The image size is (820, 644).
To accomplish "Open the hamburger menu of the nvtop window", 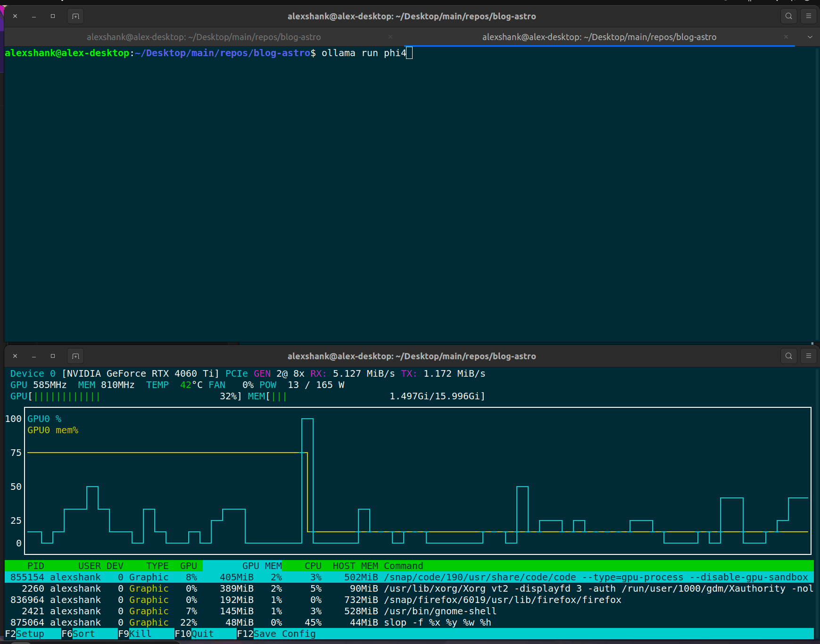I will 808,356.
